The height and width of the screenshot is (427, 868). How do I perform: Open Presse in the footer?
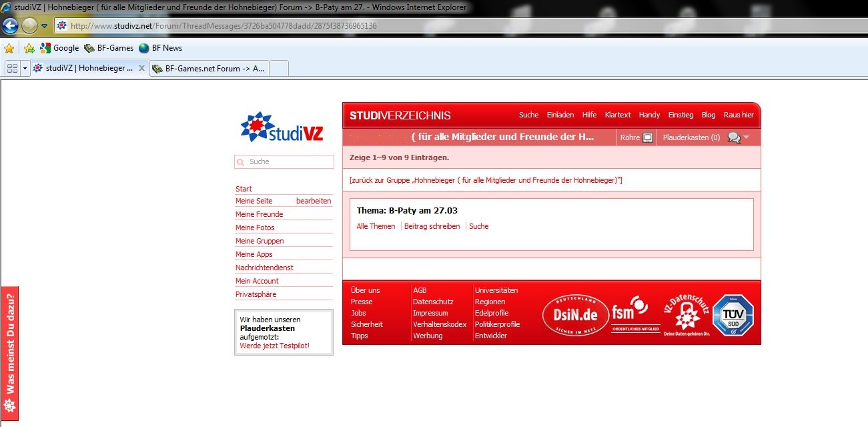(362, 302)
